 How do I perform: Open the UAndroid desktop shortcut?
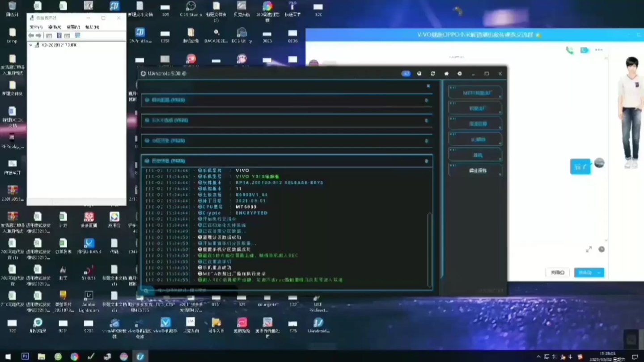[x=318, y=325]
